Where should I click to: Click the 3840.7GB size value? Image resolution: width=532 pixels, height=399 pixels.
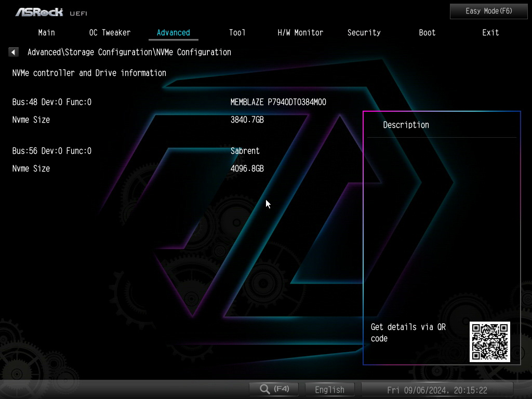point(247,120)
